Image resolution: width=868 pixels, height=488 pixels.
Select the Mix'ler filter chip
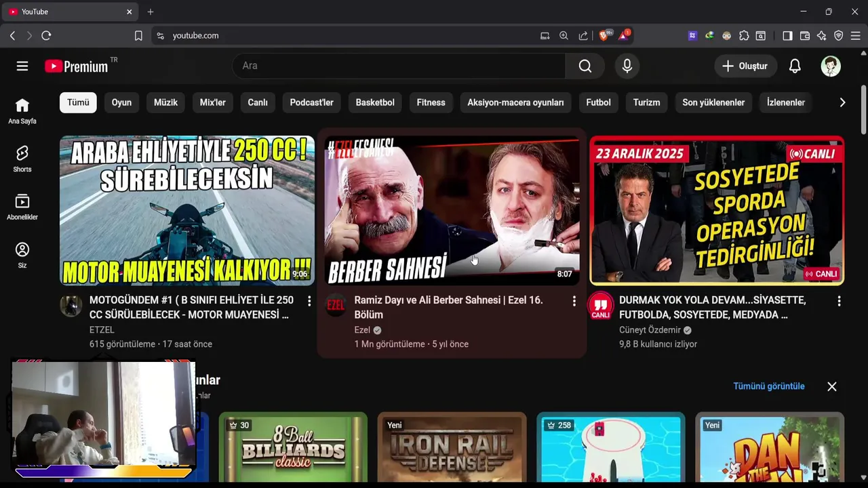[x=213, y=102]
